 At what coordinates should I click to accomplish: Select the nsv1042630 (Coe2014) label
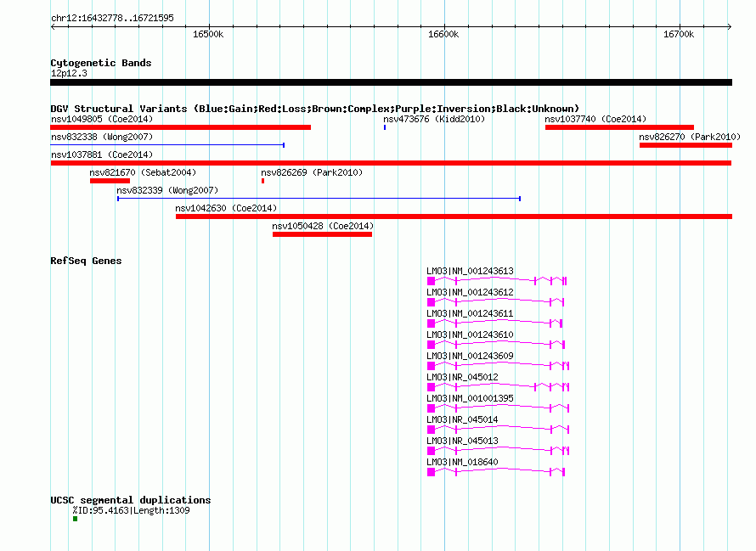226,208
